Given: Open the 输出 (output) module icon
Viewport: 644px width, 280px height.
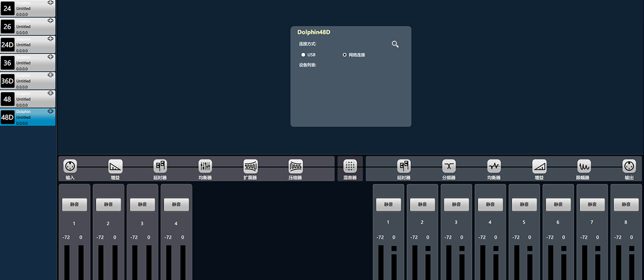Looking at the screenshot, I should click(x=629, y=166).
